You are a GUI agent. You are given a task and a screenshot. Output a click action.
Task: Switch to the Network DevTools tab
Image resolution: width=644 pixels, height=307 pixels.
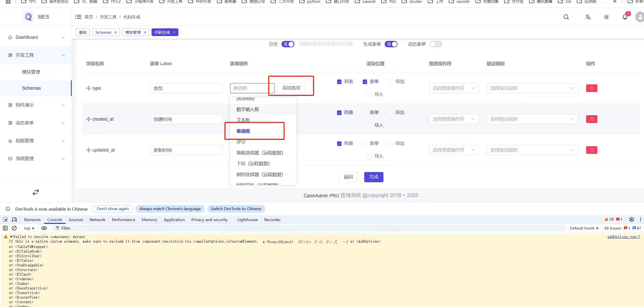[97, 220]
